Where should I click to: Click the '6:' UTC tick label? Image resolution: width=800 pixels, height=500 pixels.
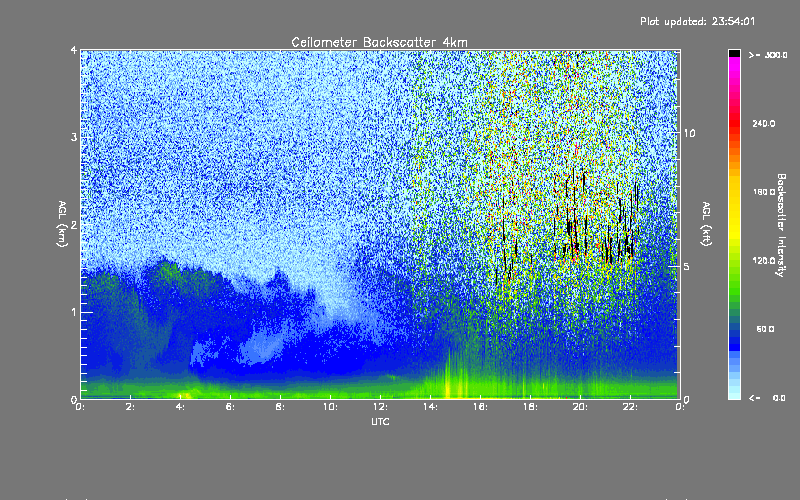pyautogui.click(x=231, y=407)
